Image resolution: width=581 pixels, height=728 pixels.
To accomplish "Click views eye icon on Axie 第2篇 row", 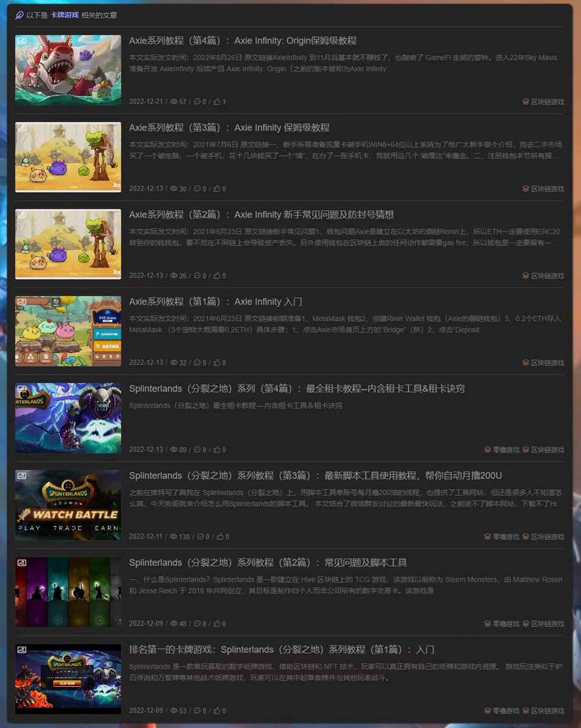I will [x=173, y=275].
